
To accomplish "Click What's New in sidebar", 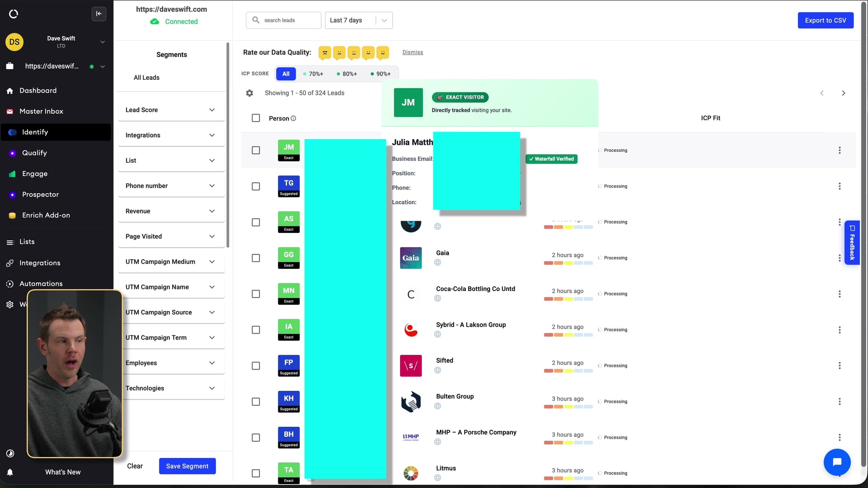I will coord(63,472).
